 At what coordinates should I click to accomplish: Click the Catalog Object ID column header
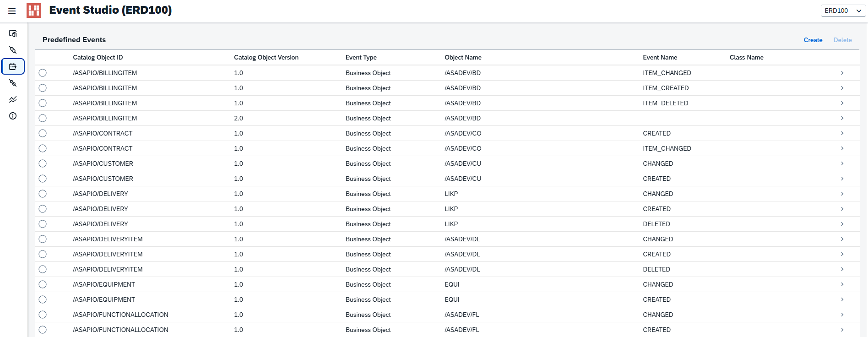(x=98, y=57)
